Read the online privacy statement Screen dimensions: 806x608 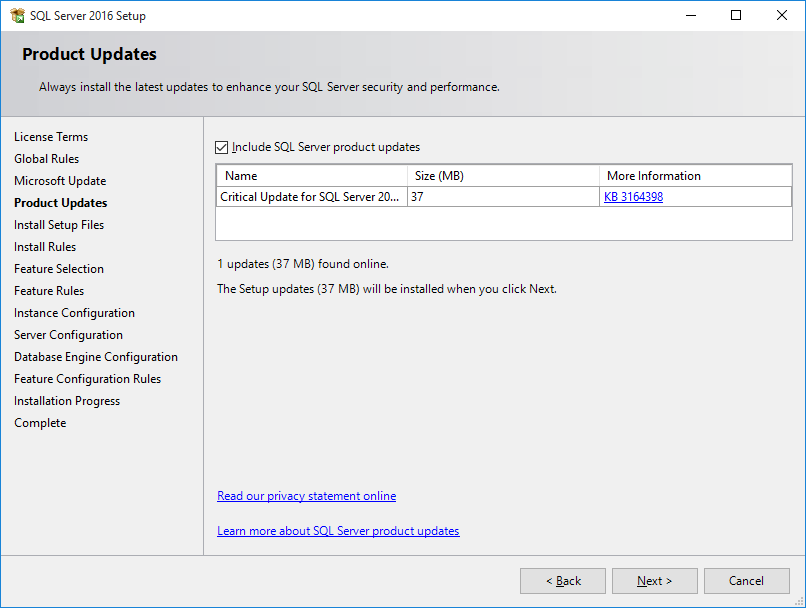coord(306,495)
